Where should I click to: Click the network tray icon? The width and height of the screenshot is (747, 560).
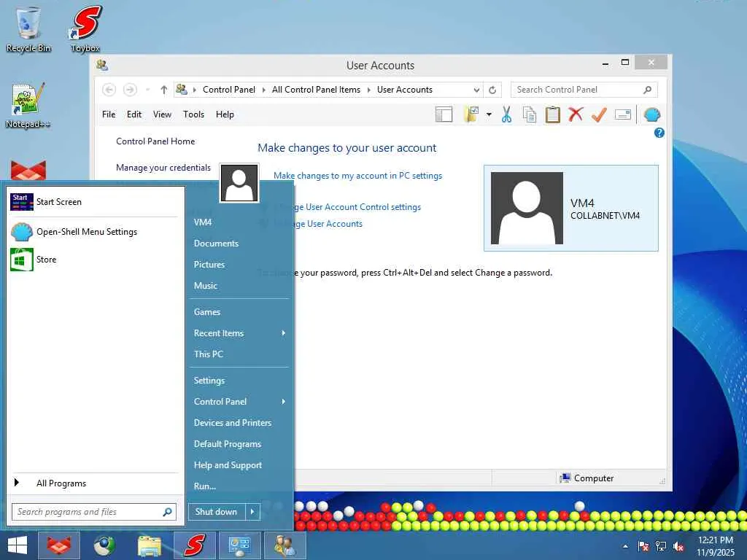(x=661, y=547)
